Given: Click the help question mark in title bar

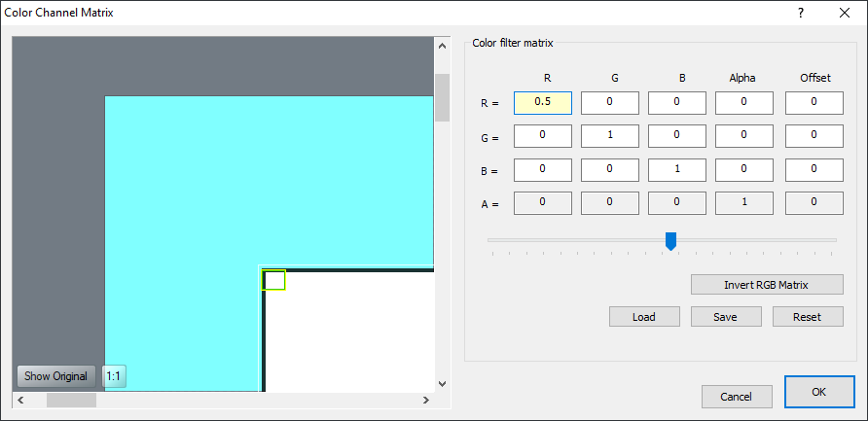Looking at the screenshot, I should coord(801,13).
